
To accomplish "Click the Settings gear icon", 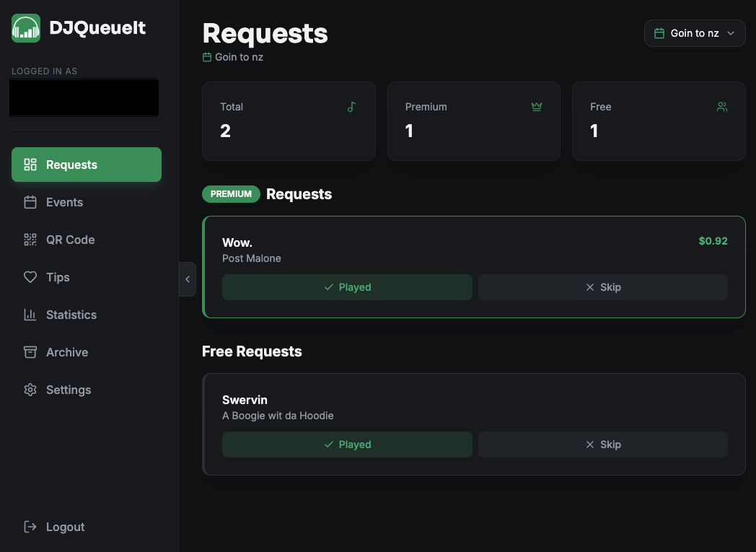I will click(30, 390).
